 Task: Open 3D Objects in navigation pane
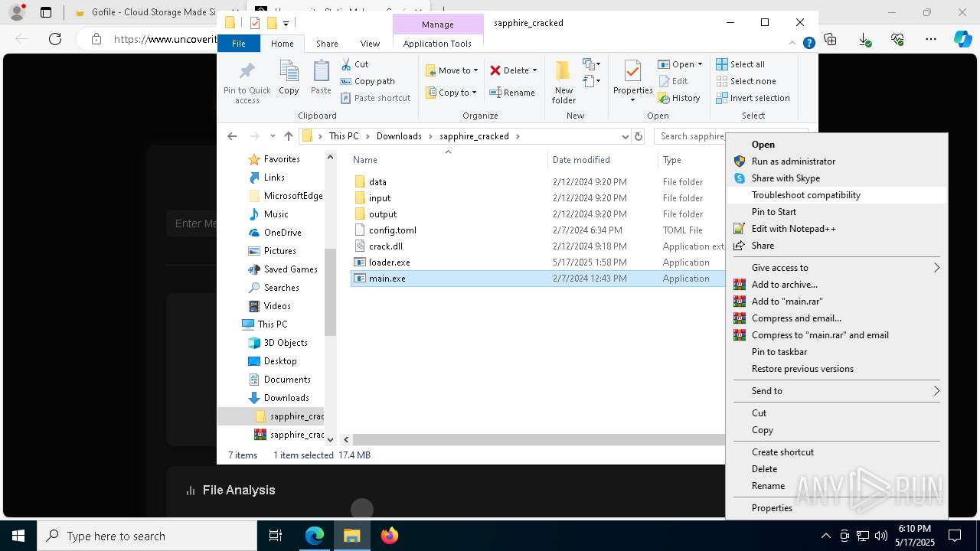(x=286, y=343)
